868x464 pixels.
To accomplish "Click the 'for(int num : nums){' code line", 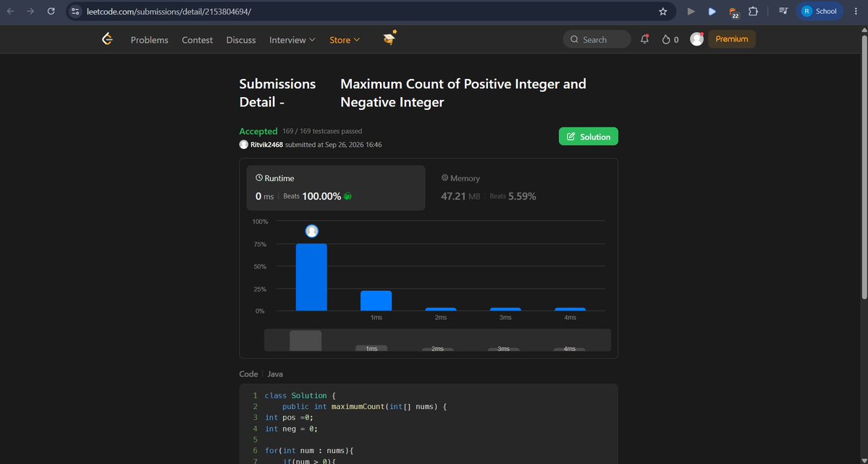I will click(309, 451).
